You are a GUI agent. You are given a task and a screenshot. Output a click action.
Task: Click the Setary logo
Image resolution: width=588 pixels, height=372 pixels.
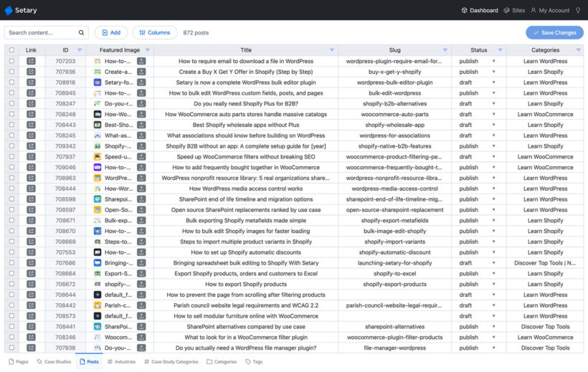[x=21, y=10]
